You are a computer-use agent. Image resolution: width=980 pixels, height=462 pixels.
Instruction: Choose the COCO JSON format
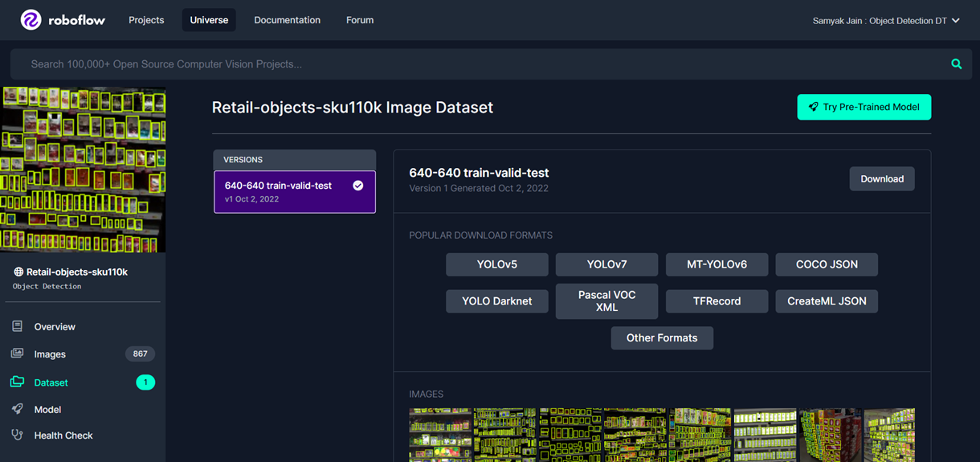pyautogui.click(x=827, y=264)
